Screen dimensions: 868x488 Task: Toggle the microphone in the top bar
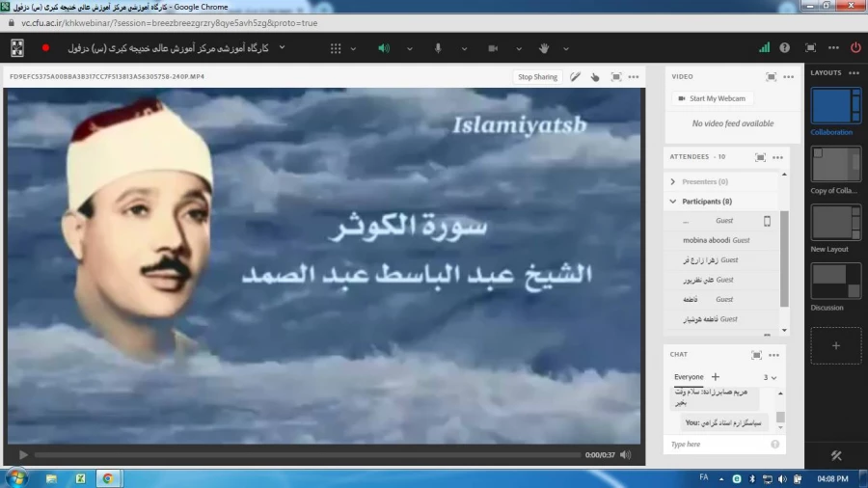click(438, 48)
